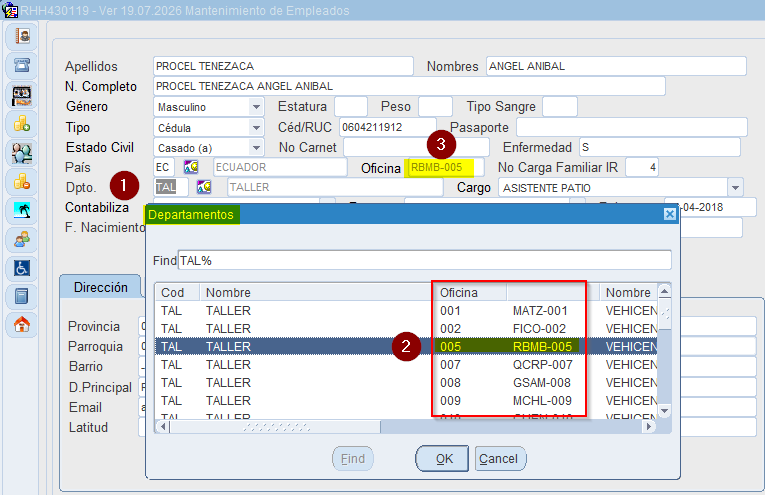765x495 pixels.
Task: Select the TAL row with office GSAM-008
Action: point(406,383)
